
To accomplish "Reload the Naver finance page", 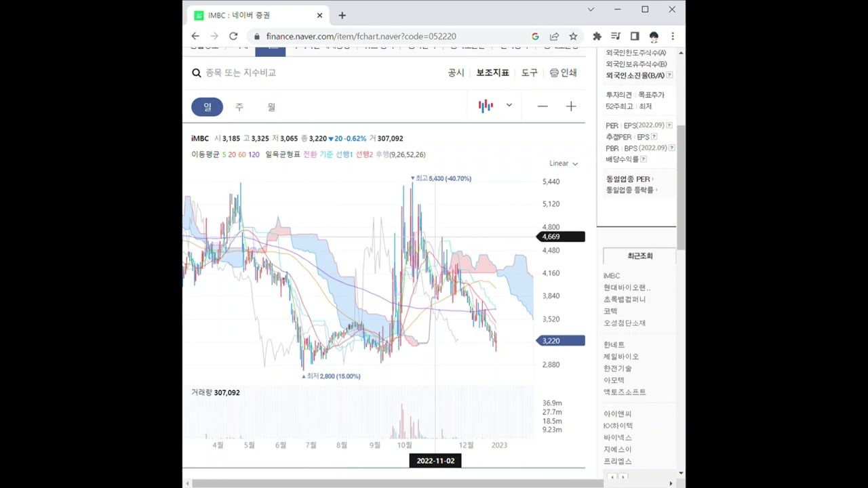I will [233, 36].
